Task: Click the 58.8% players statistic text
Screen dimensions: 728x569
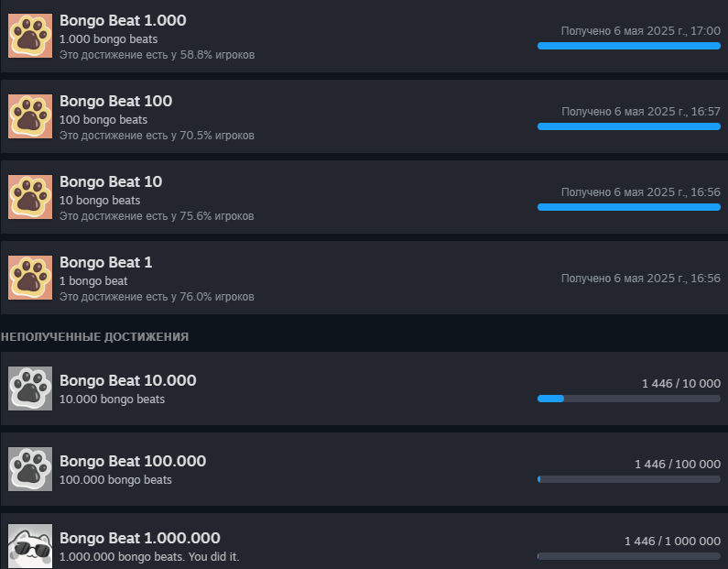Action: tap(157, 55)
